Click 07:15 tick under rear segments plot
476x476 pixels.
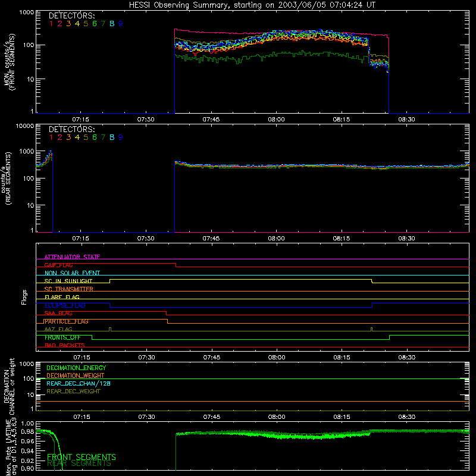pos(80,239)
